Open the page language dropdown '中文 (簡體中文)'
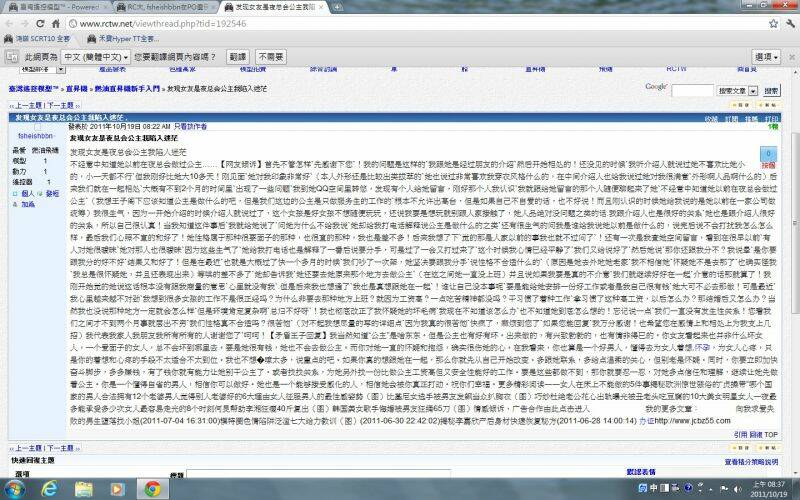 (x=95, y=57)
